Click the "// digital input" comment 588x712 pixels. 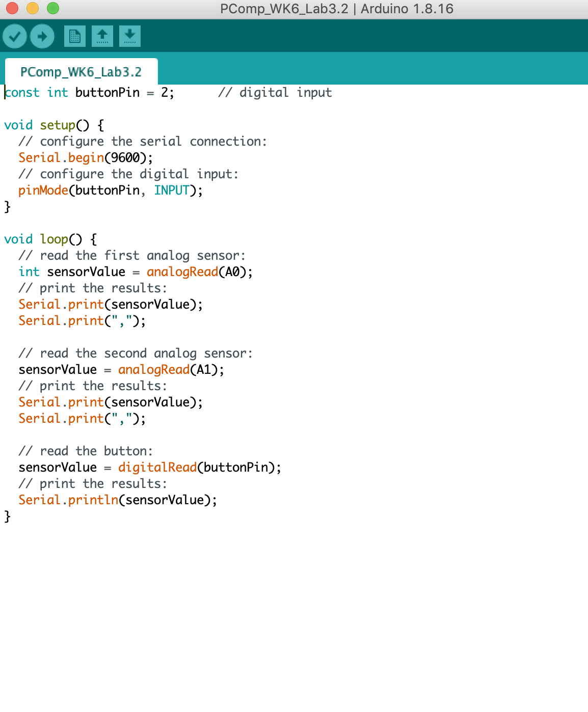275,93
